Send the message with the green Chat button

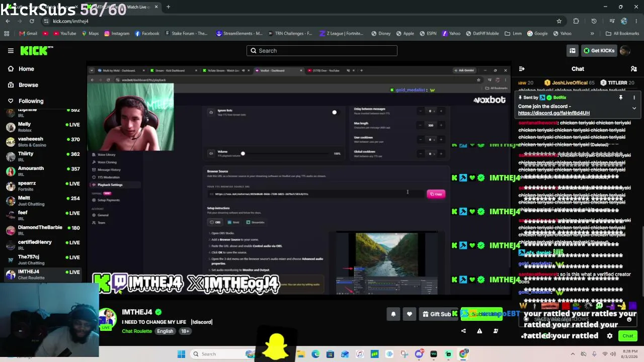(x=627, y=336)
